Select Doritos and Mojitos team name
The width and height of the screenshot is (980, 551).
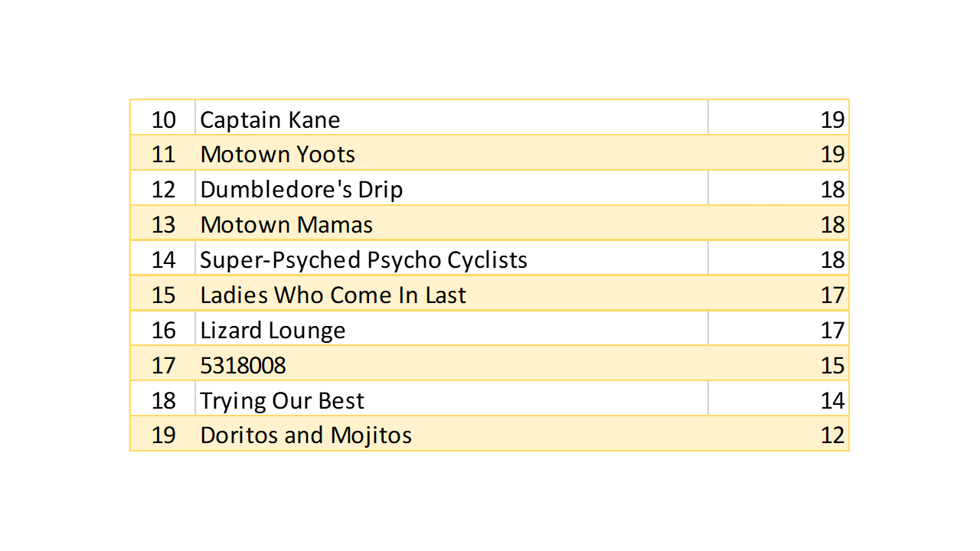point(306,435)
